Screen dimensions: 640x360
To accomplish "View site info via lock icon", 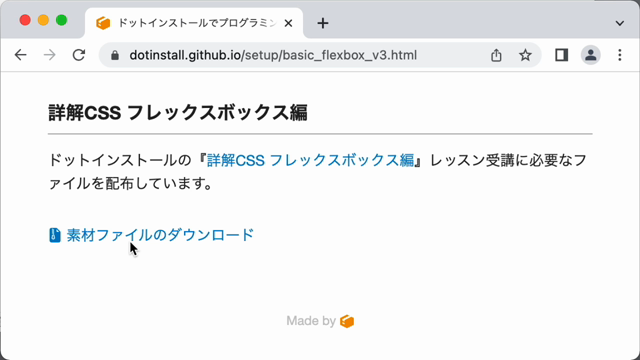I will click(115, 55).
